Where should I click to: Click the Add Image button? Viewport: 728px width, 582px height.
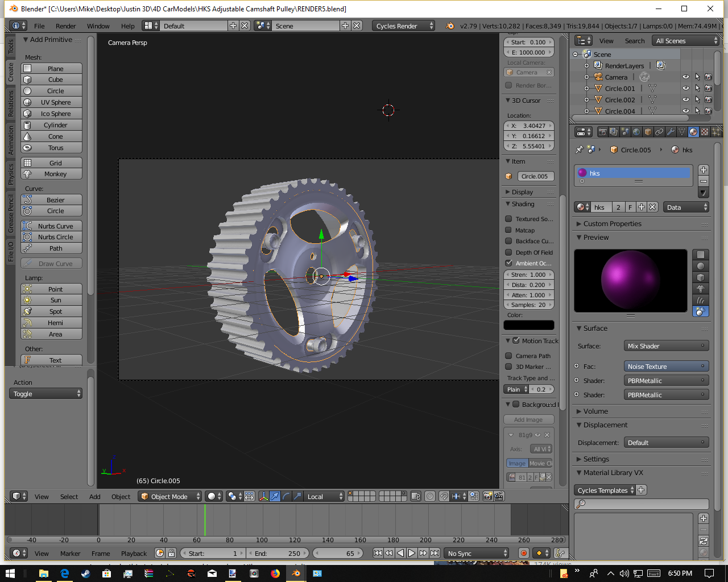tap(528, 419)
